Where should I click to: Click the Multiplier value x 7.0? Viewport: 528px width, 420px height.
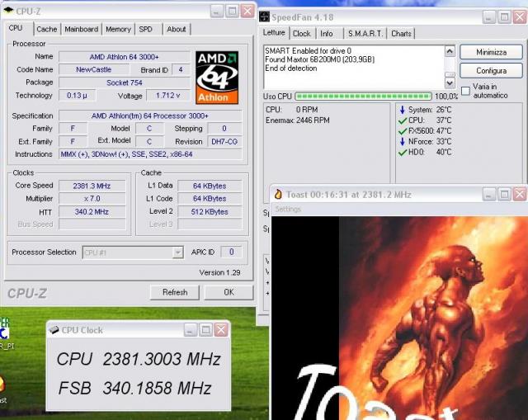tap(92, 199)
